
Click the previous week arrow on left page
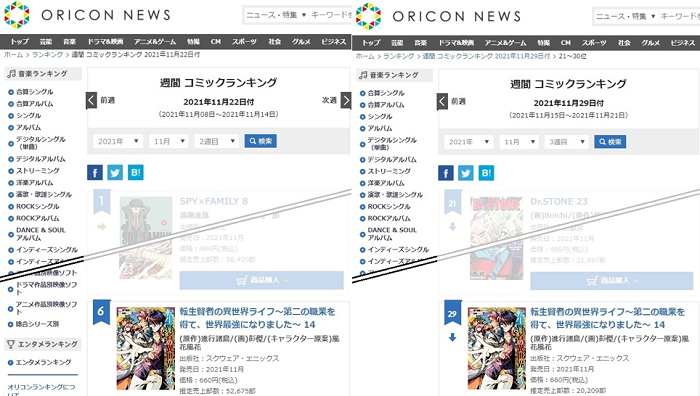tap(91, 100)
